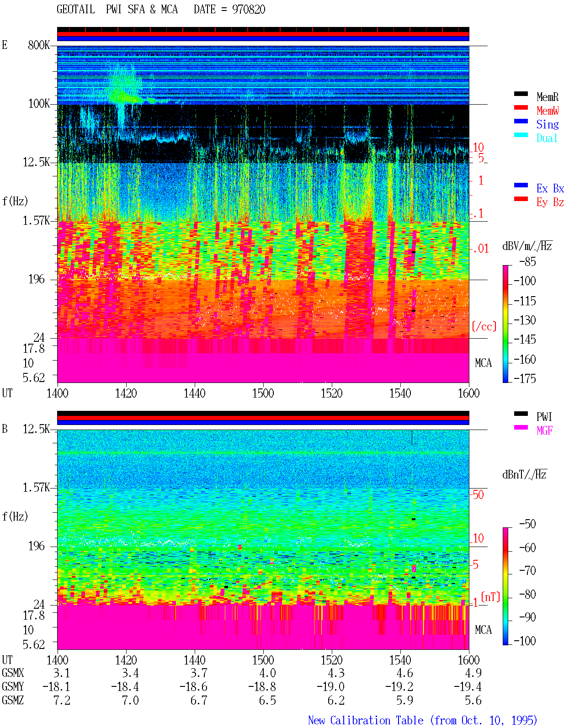Select the '[nT]' field unit label
The image size is (585, 728).
coord(490,597)
